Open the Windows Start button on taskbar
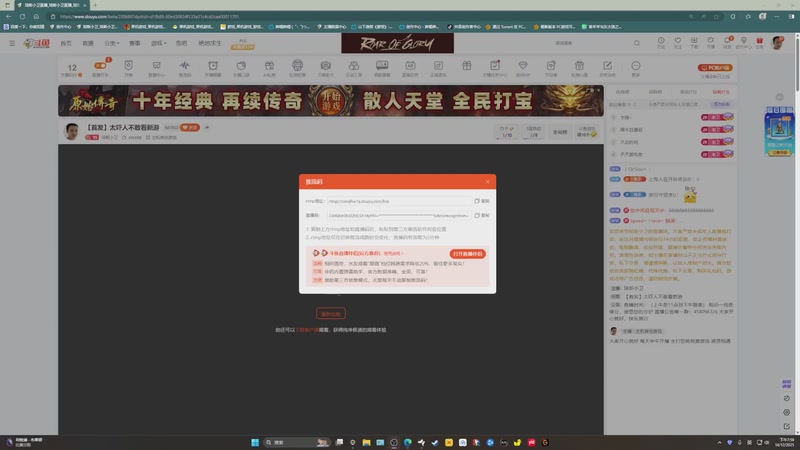This screenshot has height=450, width=800. click(x=255, y=442)
